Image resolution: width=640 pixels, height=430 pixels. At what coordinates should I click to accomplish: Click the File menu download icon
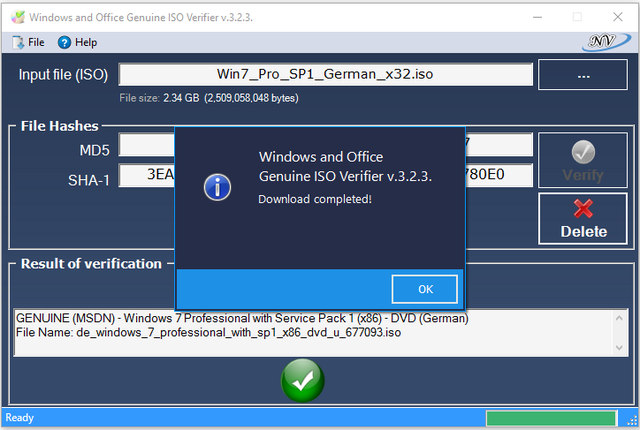pos(18,42)
